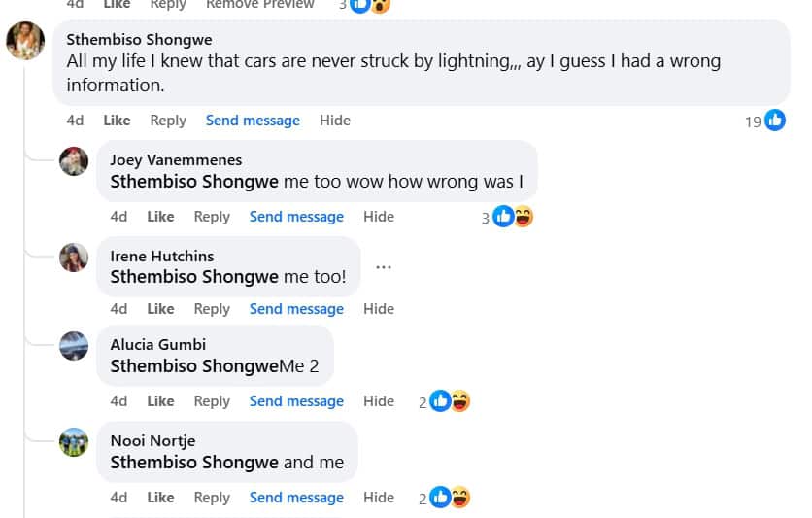Open Sthembiso Shongwe's profile picture
This screenshot has width=812, height=518.
click(25, 41)
